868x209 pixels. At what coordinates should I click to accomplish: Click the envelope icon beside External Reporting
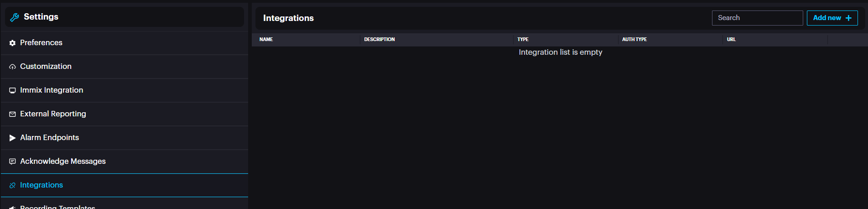click(12, 114)
